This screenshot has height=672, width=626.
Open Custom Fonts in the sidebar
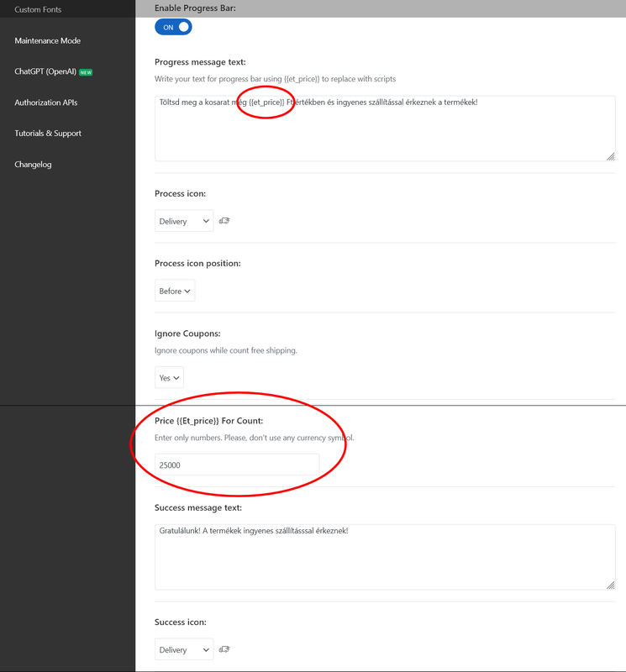38,9
